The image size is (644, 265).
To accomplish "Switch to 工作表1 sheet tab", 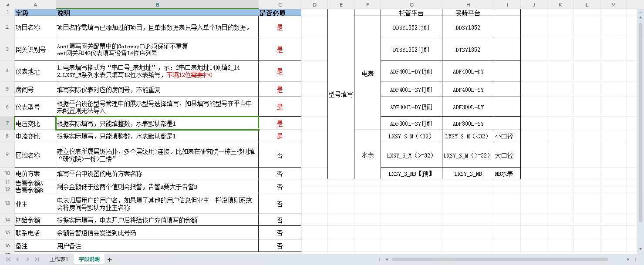I will (x=59, y=259).
